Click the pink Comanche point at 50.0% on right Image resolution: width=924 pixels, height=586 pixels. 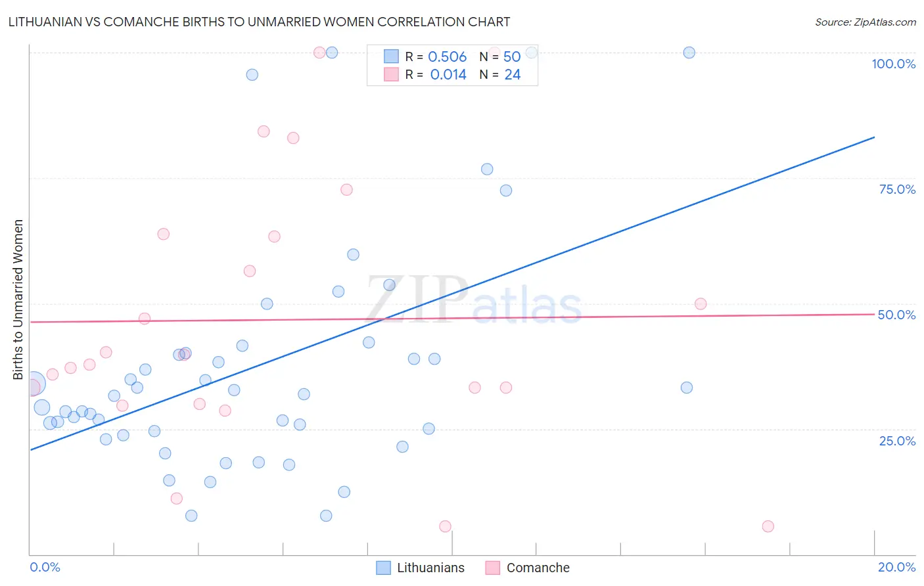click(x=701, y=304)
